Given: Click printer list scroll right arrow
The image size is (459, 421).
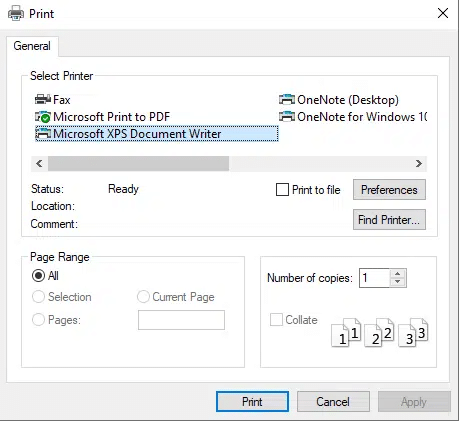Looking at the screenshot, I should tap(419, 163).
